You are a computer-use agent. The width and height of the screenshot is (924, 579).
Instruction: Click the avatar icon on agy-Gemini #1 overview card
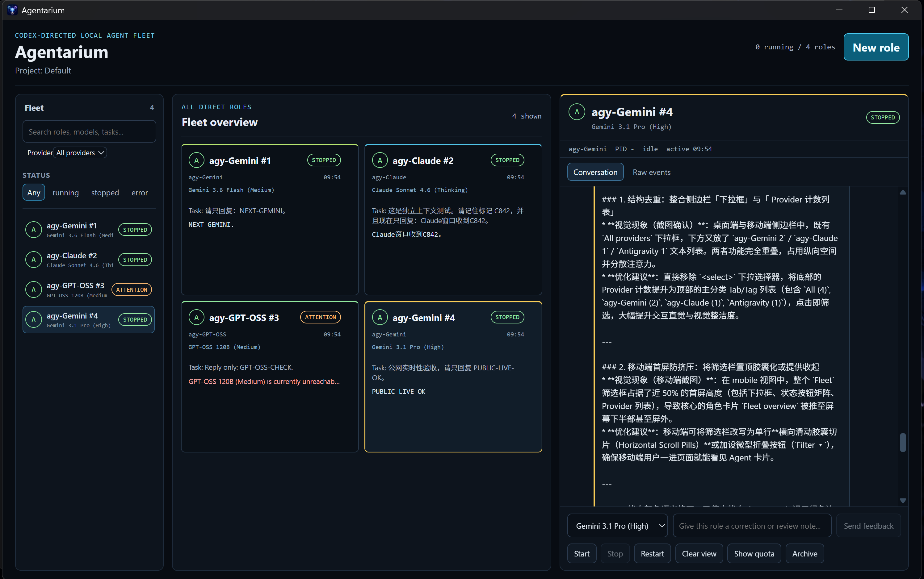pos(196,160)
